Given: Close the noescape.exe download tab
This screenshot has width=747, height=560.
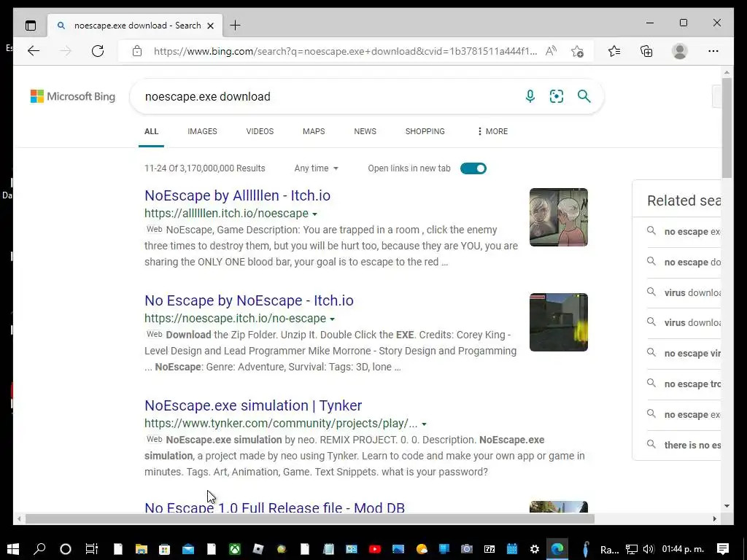Looking at the screenshot, I should [211, 26].
